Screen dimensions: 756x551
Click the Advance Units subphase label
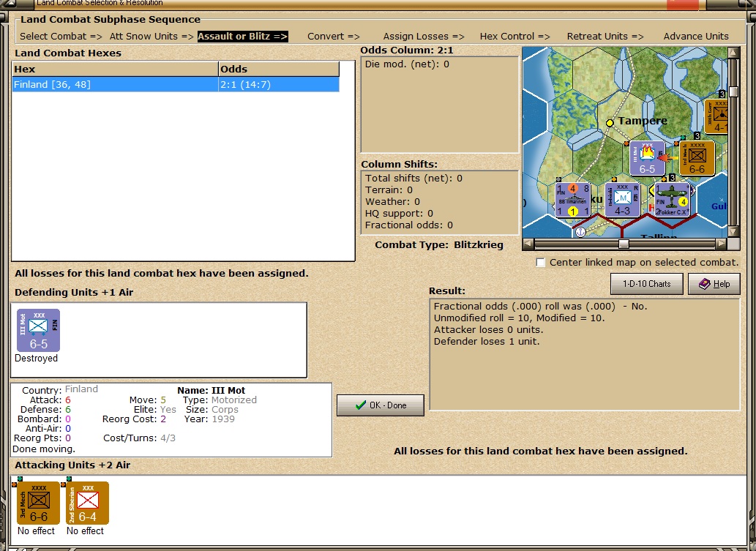[x=696, y=36]
